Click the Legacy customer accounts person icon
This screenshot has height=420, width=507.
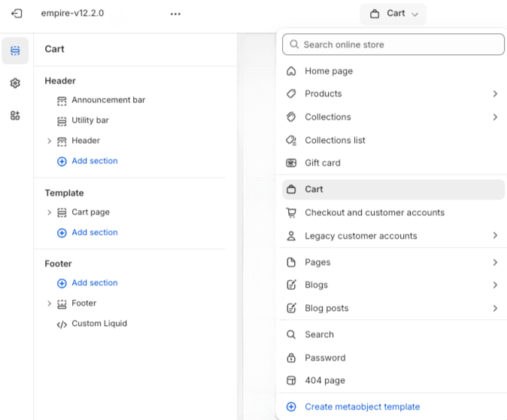pos(291,236)
